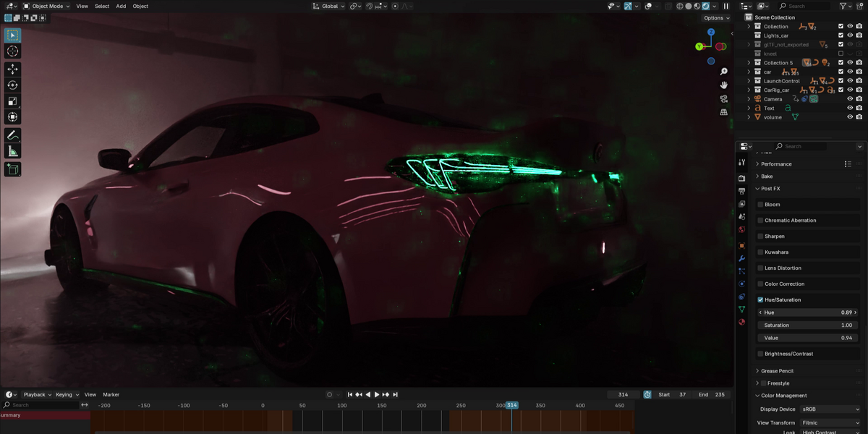868x434 pixels.
Task: Open the View Transform Filmic dropdown
Action: coord(829,422)
